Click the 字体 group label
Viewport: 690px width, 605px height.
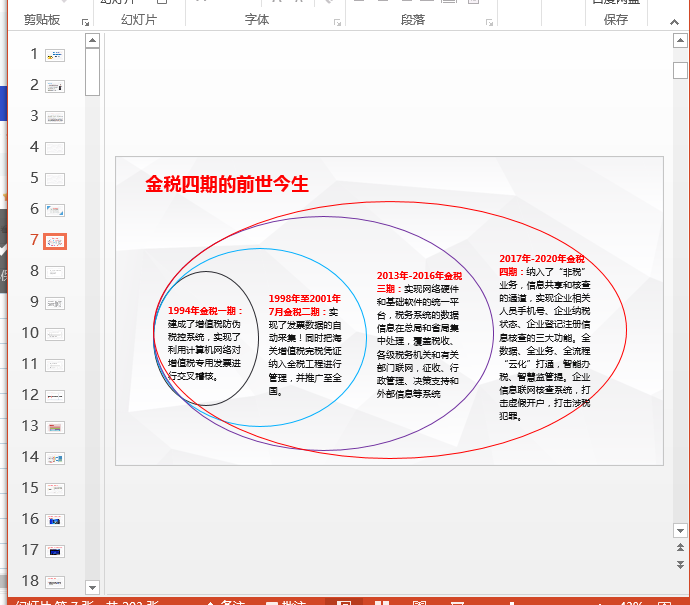pos(257,20)
